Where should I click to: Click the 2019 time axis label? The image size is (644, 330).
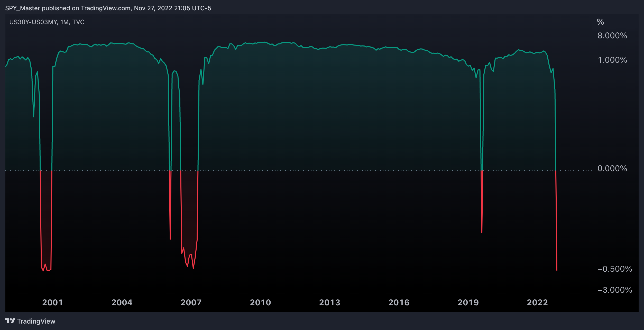(468, 302)
